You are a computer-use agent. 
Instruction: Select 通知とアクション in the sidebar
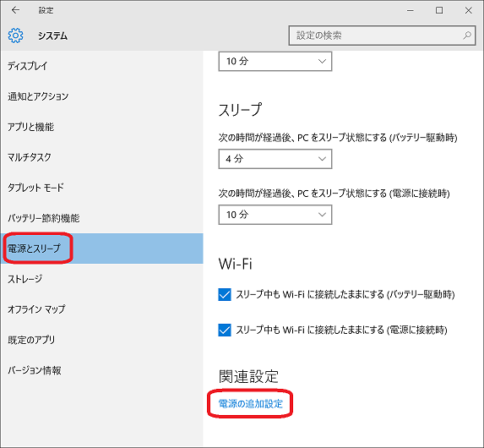pos(102,96)
